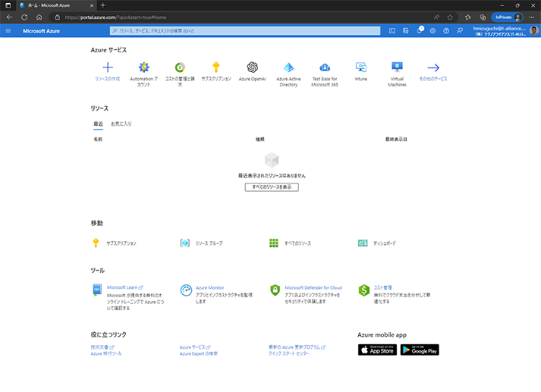Open the クイック スタート センター link

point(289,353)
